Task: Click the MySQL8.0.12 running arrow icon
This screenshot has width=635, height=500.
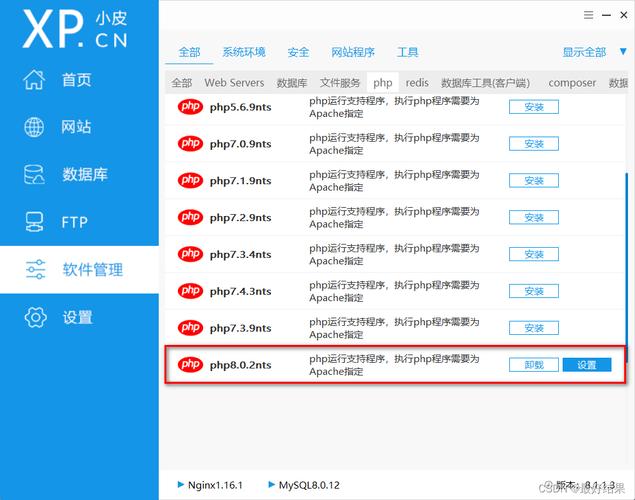Action: coord(271,485)
